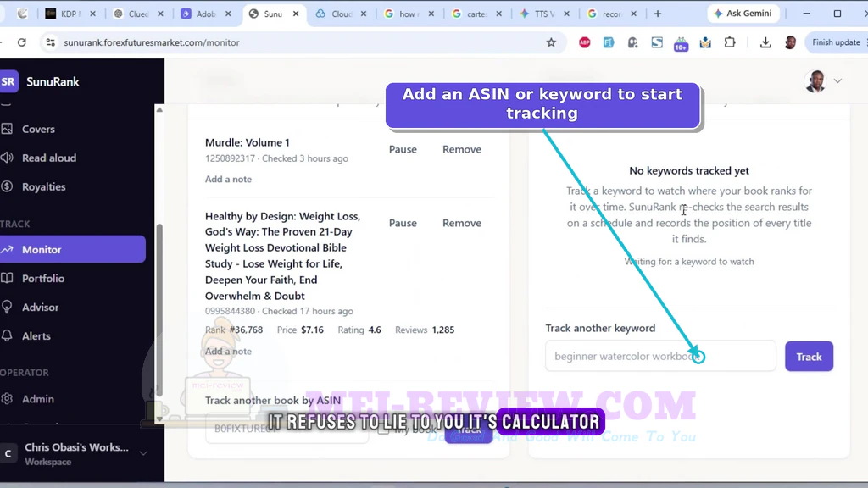
Task: Click the Track keyword button
Action: (809, 357)
